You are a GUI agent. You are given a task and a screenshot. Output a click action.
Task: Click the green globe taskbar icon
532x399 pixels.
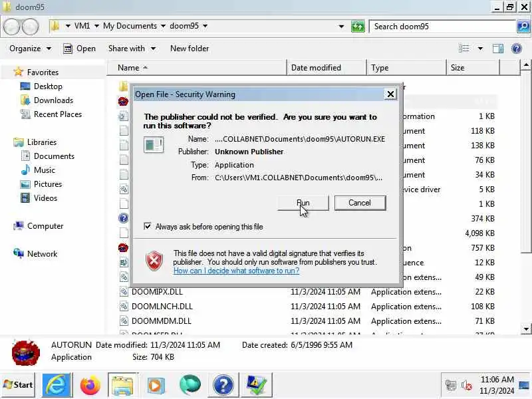click(190, 385)
